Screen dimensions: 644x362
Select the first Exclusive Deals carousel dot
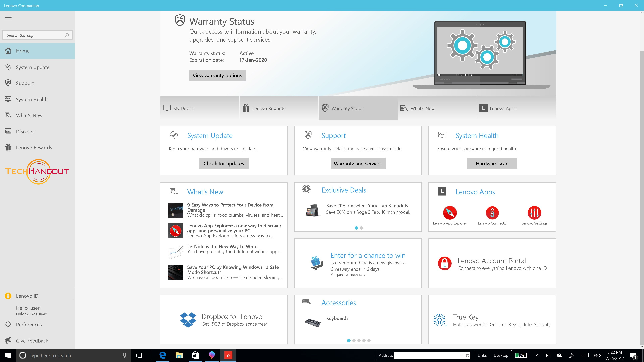tap(356, 228)
